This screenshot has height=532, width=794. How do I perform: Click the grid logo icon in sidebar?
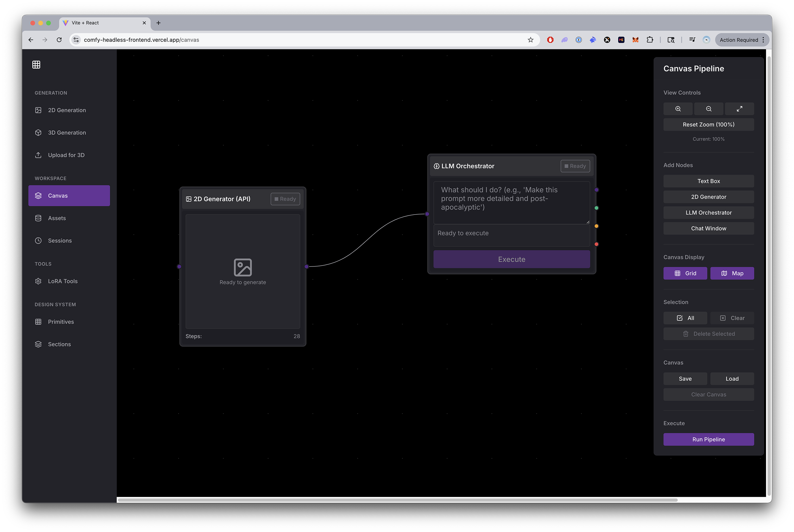click(x=36, y=65)
